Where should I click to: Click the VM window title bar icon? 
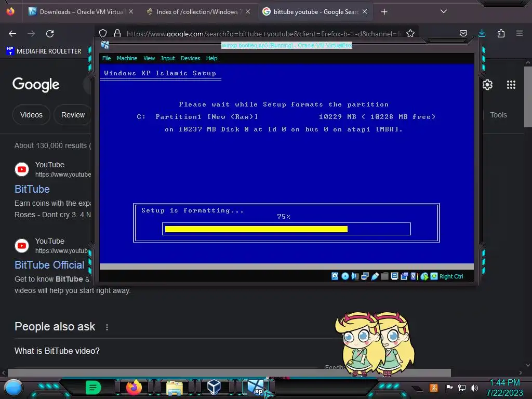[x=105, y=45]
